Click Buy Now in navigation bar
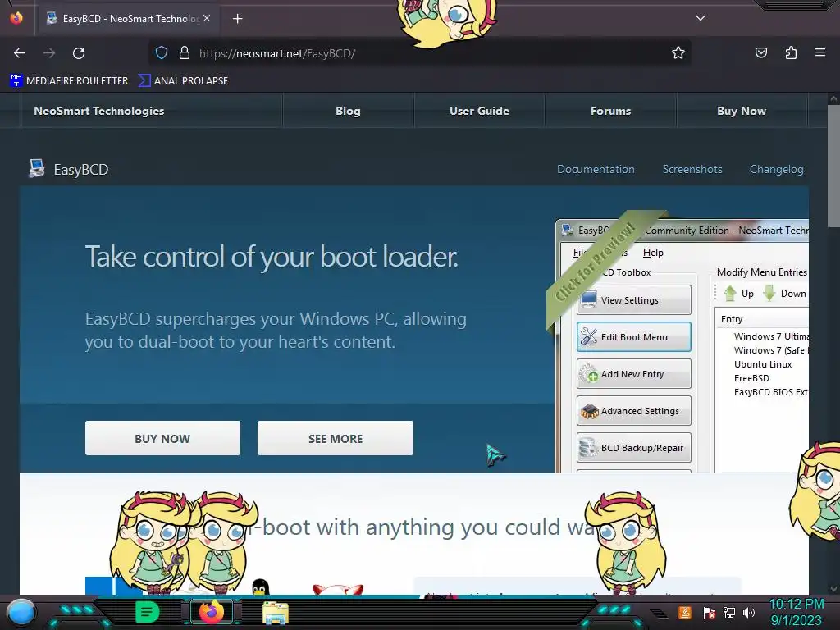 pyautogui.click(x=742, y=111)
